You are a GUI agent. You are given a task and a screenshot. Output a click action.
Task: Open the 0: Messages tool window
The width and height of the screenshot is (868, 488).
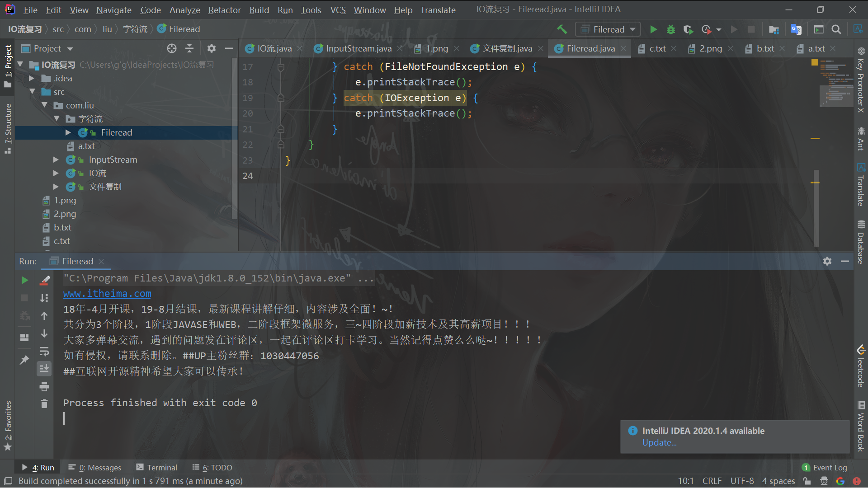pos(94,468)
